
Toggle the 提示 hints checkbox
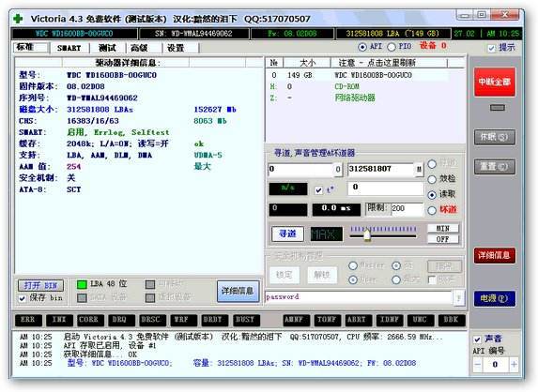(492, 48)
